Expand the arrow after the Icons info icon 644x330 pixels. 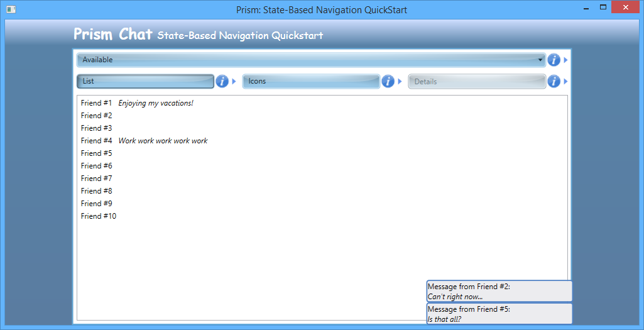[400, 81]
